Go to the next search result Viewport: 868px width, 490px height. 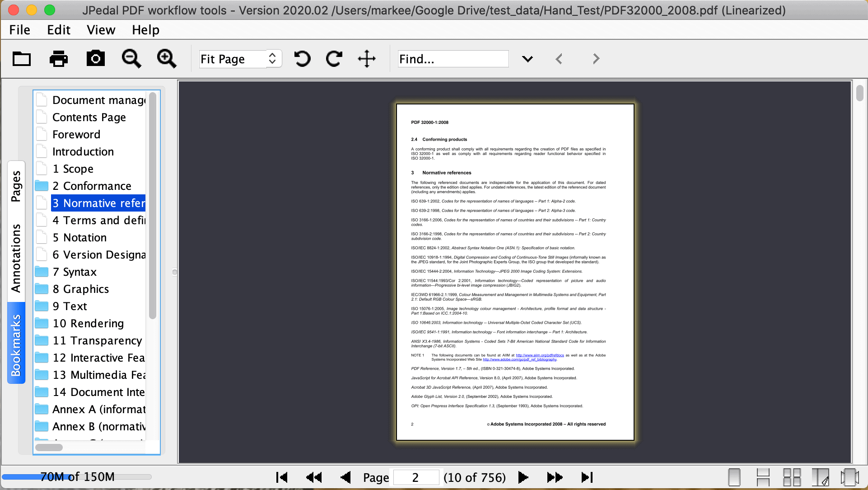point(596,59)
